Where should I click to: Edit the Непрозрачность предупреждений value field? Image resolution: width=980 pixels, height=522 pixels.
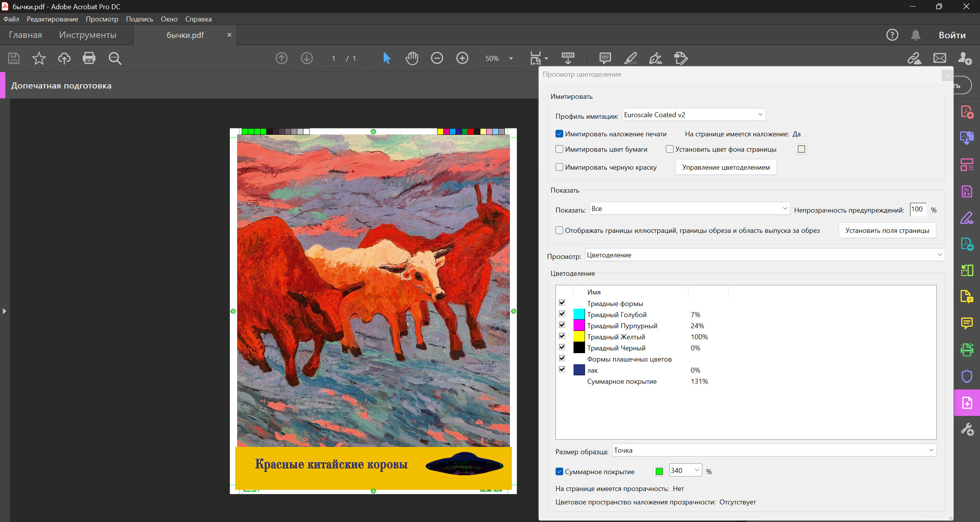[x=918, y=209]
